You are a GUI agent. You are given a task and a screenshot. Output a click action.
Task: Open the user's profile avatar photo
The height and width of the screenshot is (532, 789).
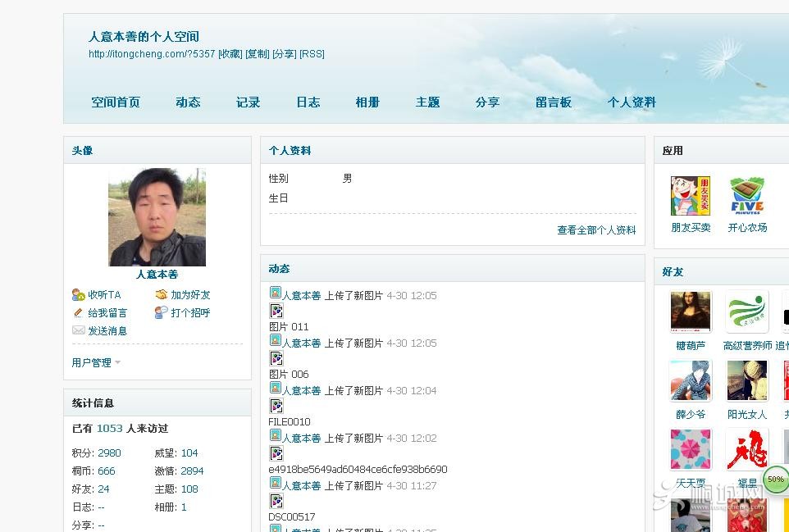point(157,217)
